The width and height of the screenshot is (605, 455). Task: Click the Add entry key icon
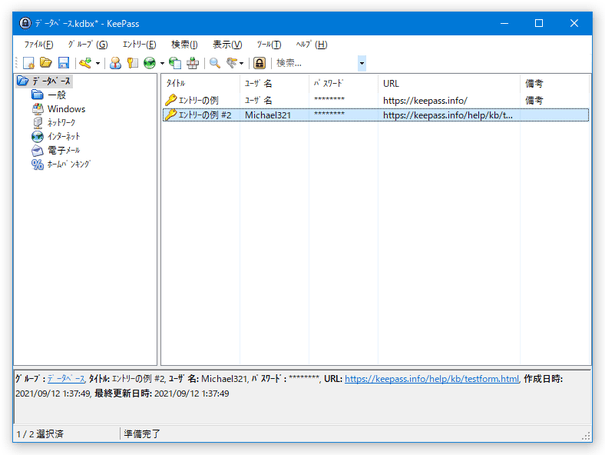[85, 63]
